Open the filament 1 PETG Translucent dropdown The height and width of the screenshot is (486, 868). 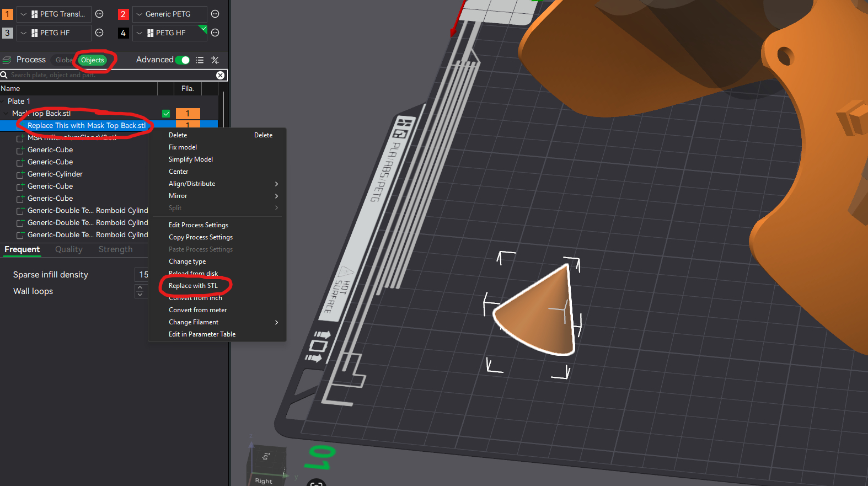click(x=54, y=14)
